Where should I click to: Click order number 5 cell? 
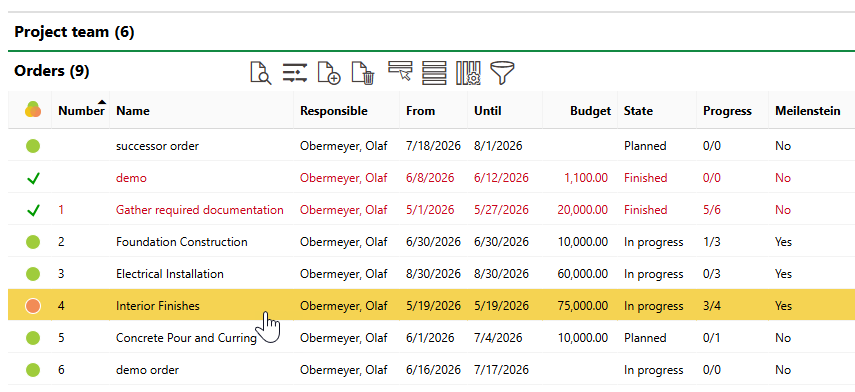(x=61, y=338)
